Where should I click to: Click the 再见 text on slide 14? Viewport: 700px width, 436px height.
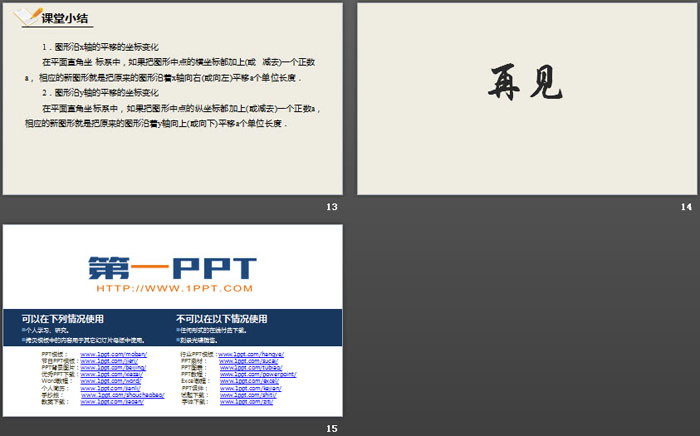coord(525,82)
